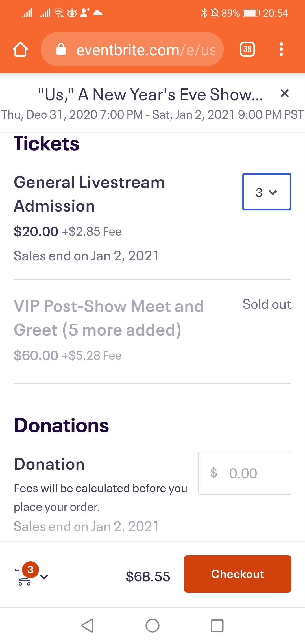305x644 pixels.
Task: Tap the battery indicator in status bar
Action: click(x=251, y=13)
